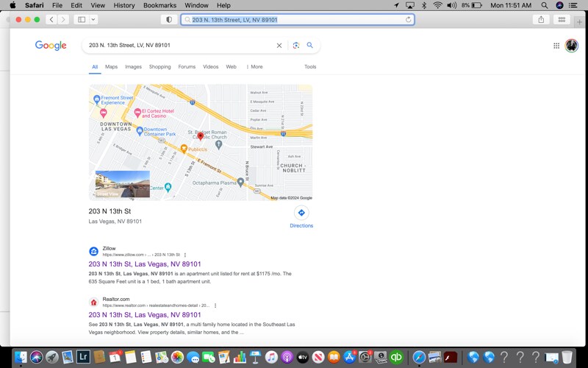Click the Directions icon for address
588x368 pixels.
pos(301,213)
